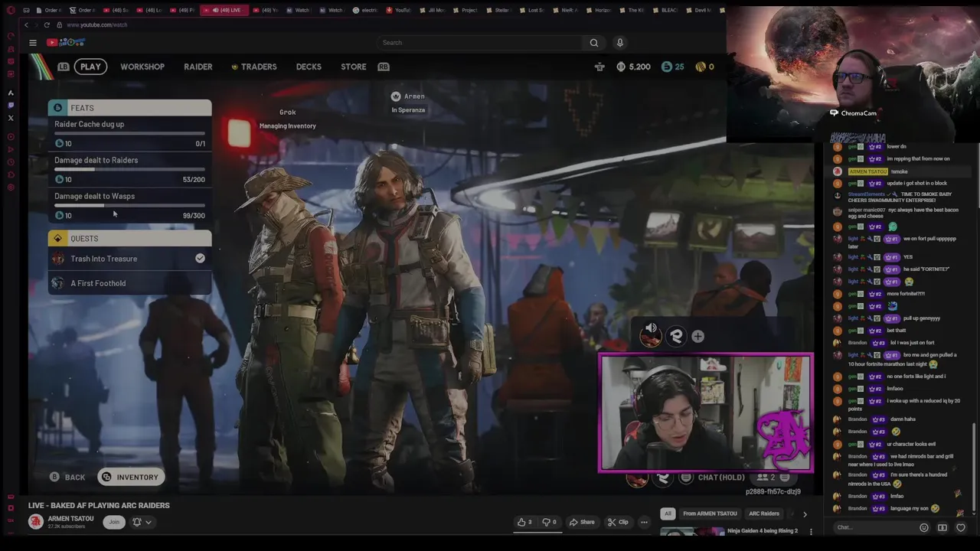Toggle Trash Into Treasure checkmark
This screenshot has width=980, height=551.
200,259
